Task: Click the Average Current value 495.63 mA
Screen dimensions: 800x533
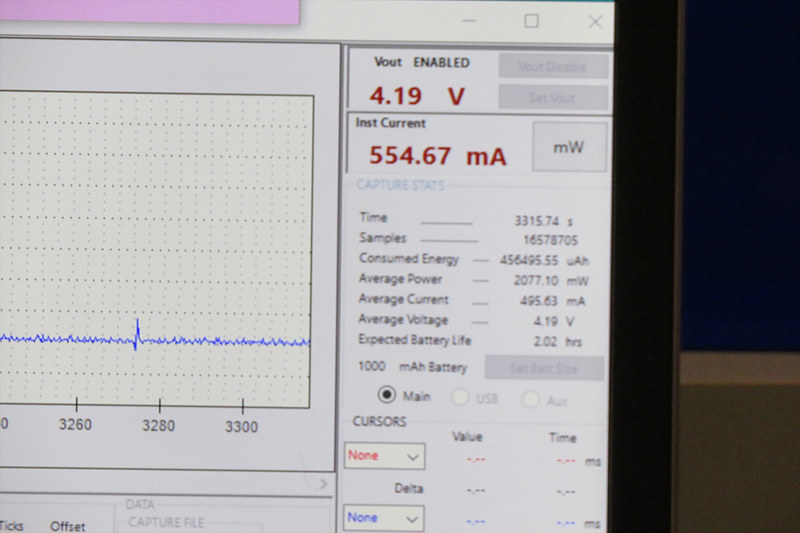Action: point(553,301)
